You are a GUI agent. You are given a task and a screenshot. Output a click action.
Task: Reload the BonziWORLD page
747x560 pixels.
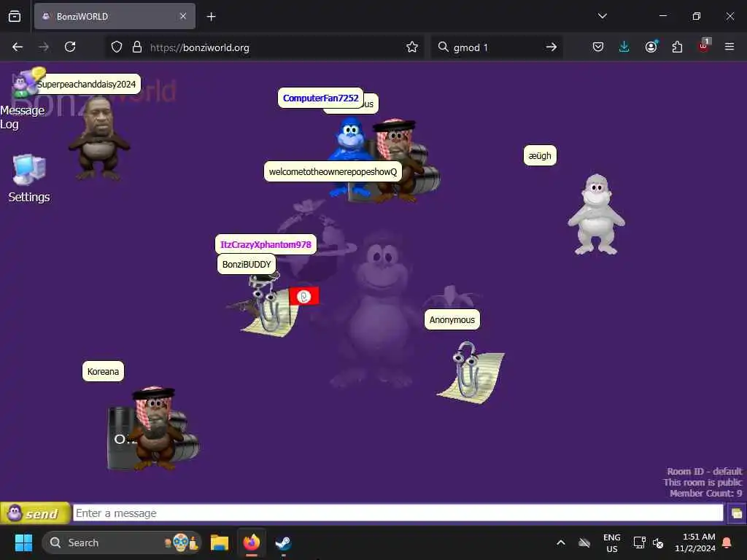point(70,47)
